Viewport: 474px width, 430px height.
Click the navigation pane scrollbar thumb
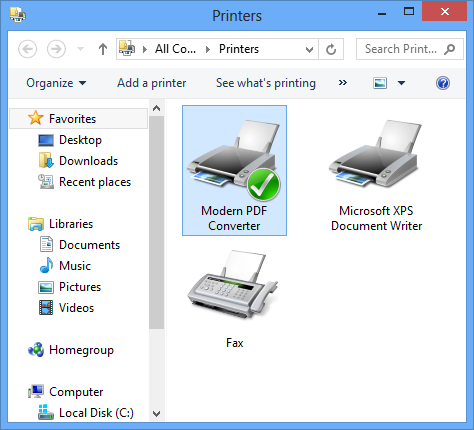(156, 222)
